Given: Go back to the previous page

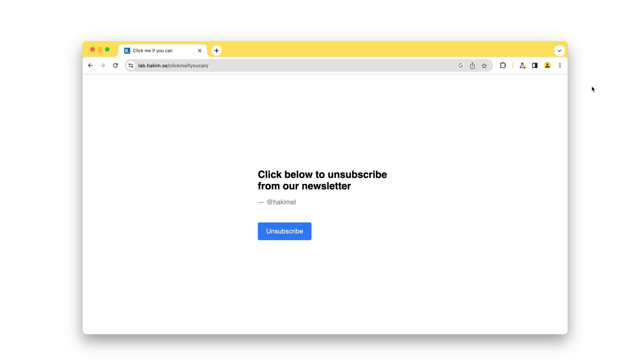Looking at the screenshot, I should coord(90,66).
